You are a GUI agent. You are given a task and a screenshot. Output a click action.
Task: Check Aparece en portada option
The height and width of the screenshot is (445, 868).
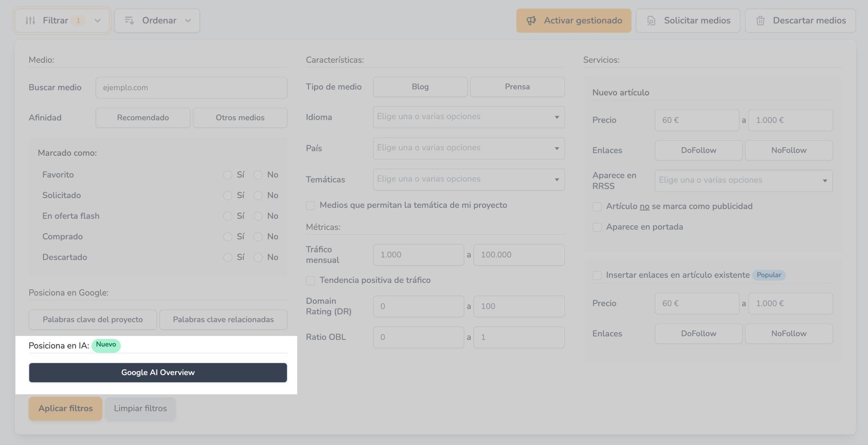tap(597, 227)
